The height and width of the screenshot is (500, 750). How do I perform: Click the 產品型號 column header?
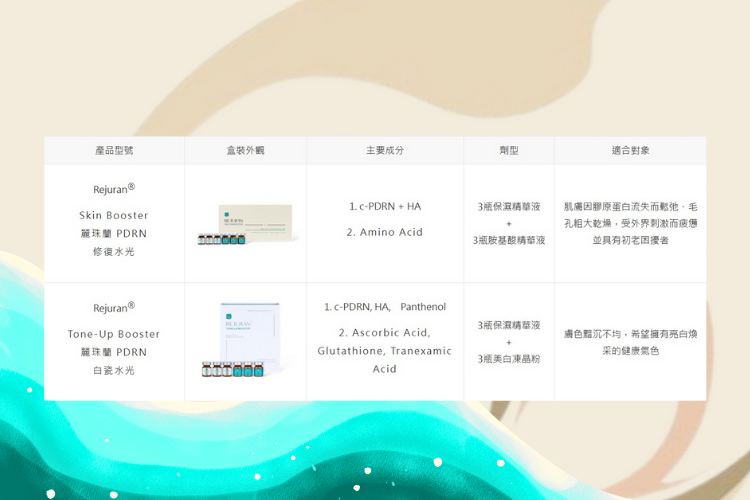point(114,150)
